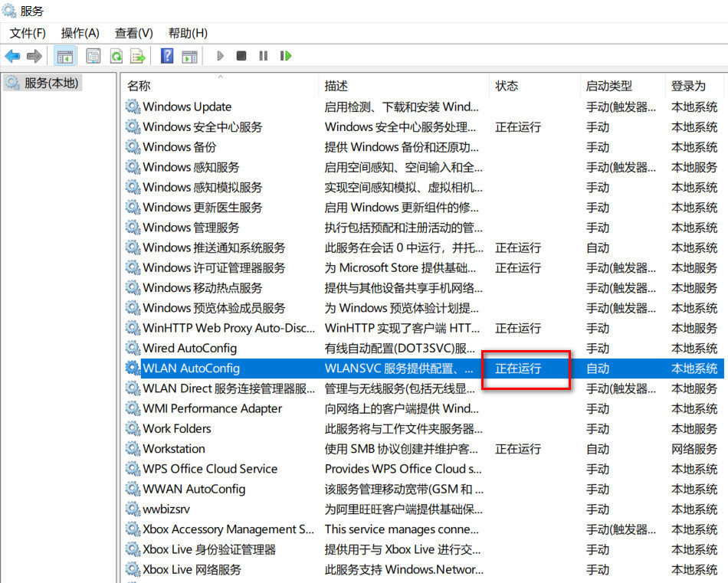Open the 查看(V) menu
This screenshot has height=583, width=728.
[x=133, y=33]
